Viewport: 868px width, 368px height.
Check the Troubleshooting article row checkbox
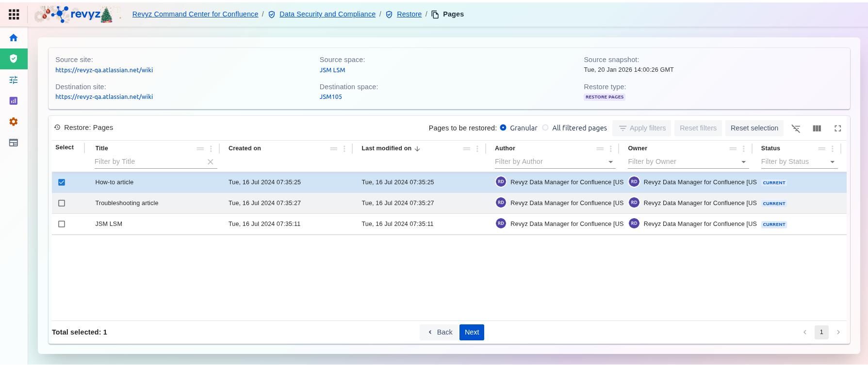(62, 203)
